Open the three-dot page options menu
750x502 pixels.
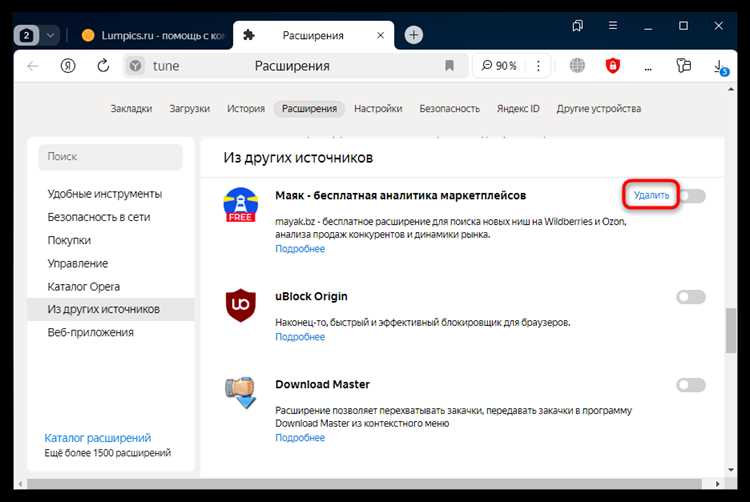pos(538,65)
